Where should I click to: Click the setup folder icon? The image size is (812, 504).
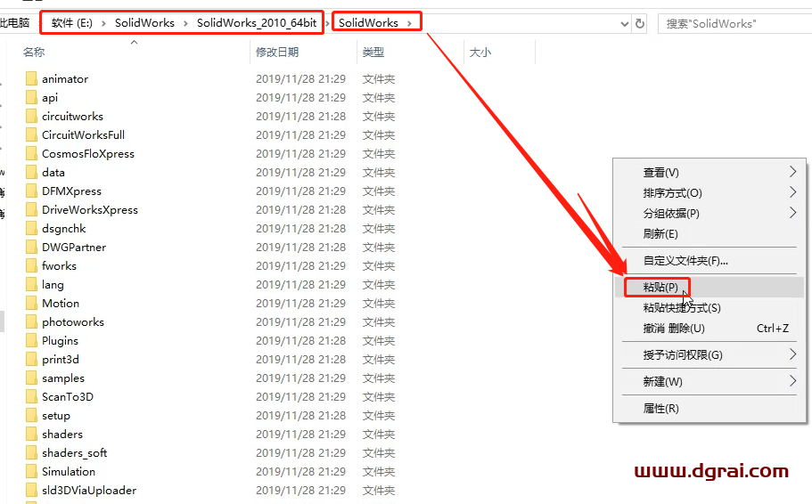pyautogui.click(x=31, y=416)
